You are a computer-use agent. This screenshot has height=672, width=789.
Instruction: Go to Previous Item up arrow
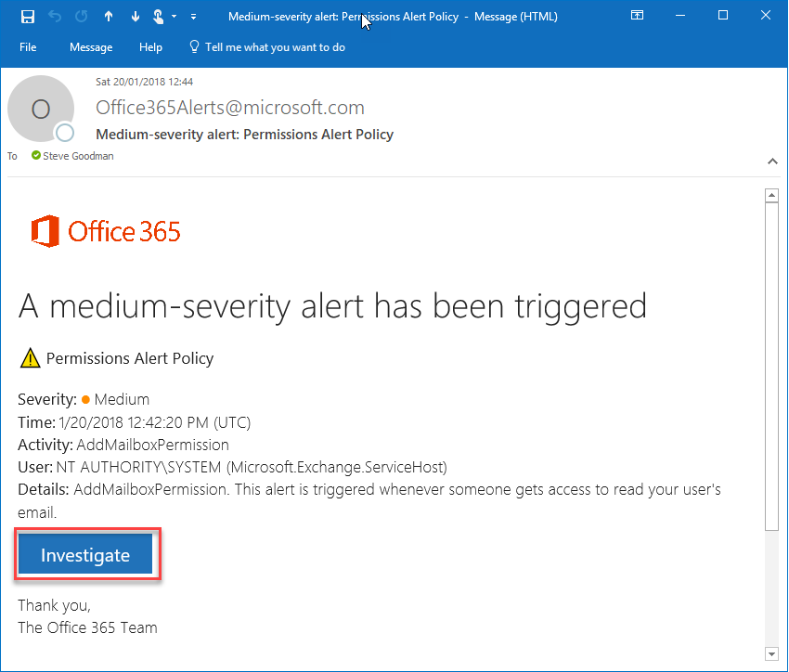[109, 16]
